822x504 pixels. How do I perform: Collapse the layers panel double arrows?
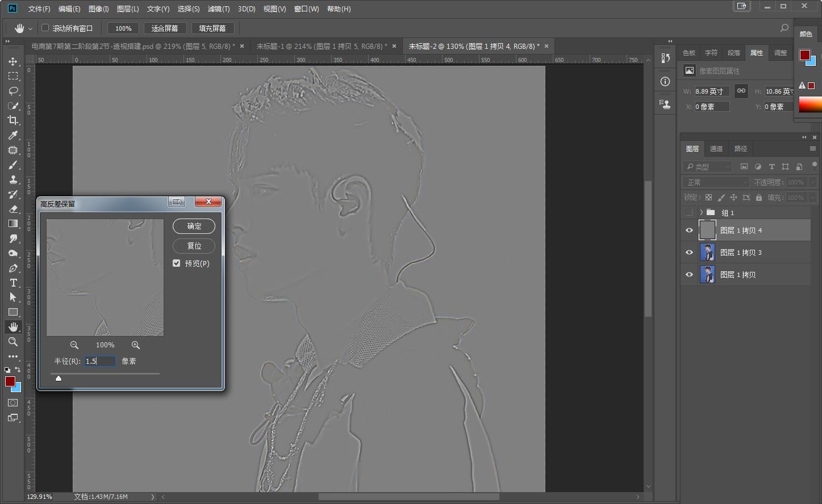[804, 137]
